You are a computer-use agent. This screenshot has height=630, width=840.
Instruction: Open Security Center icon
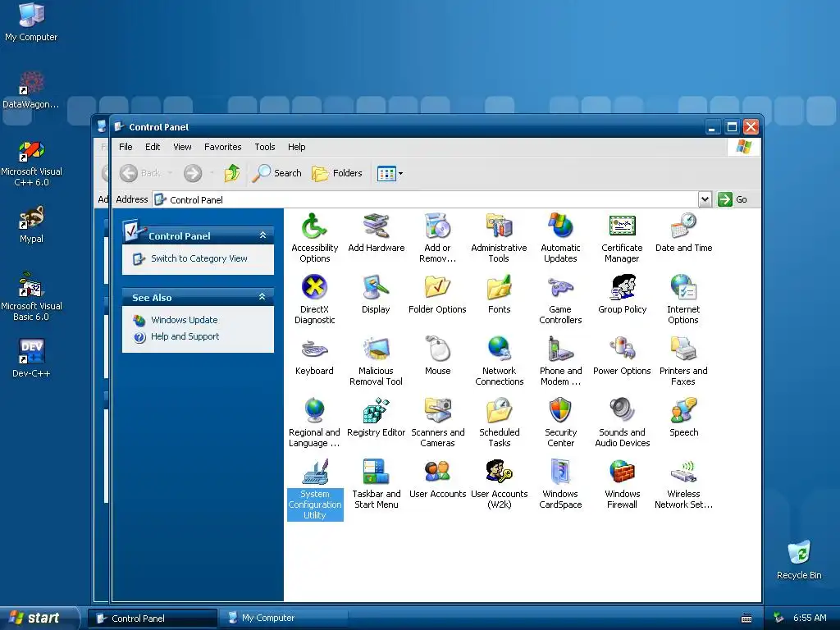(x=560, y=422)
